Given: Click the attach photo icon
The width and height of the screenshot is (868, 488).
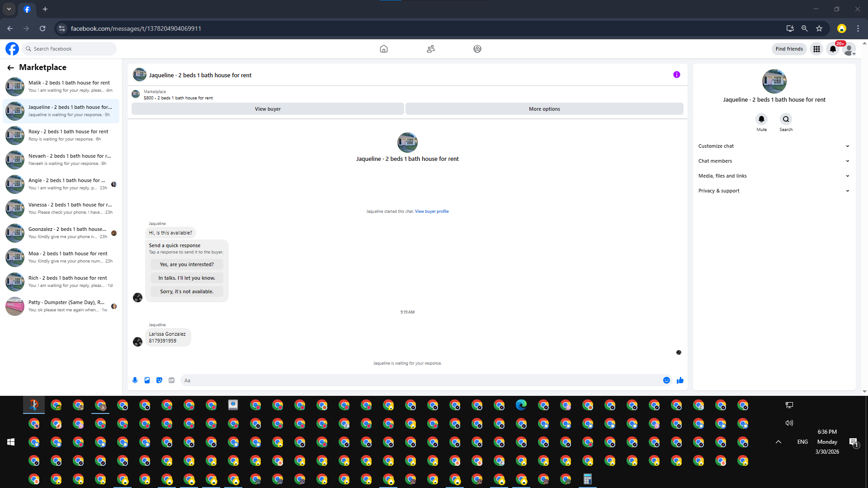Looking at the screenshot, I should (147, 380).
